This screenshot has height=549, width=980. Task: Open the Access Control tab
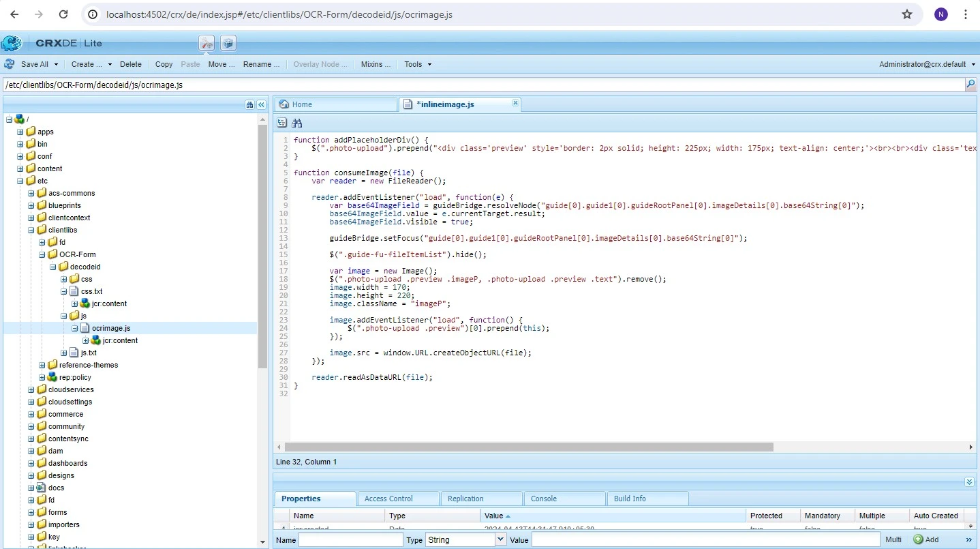coord(398,499)
